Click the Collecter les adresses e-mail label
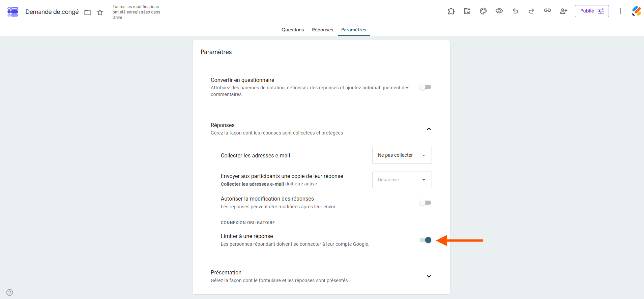 [255, 156]
